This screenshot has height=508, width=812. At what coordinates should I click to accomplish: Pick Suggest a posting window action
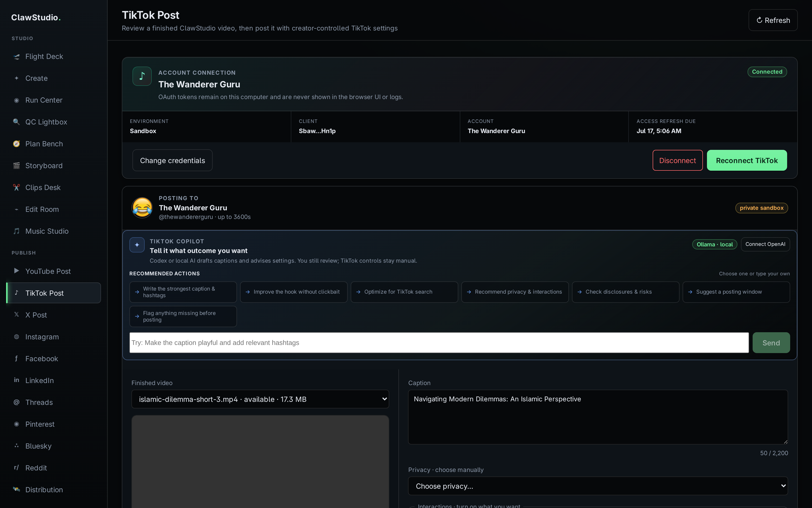736,292
